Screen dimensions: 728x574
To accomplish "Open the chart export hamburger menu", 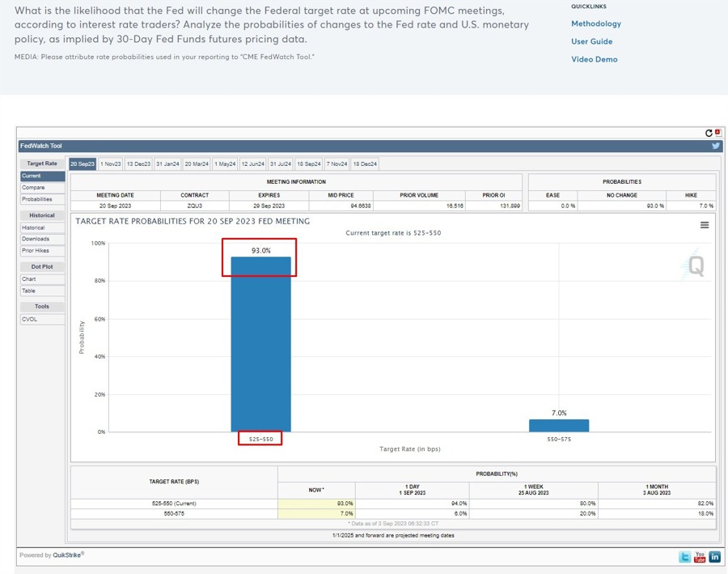I will coord(705,226).
